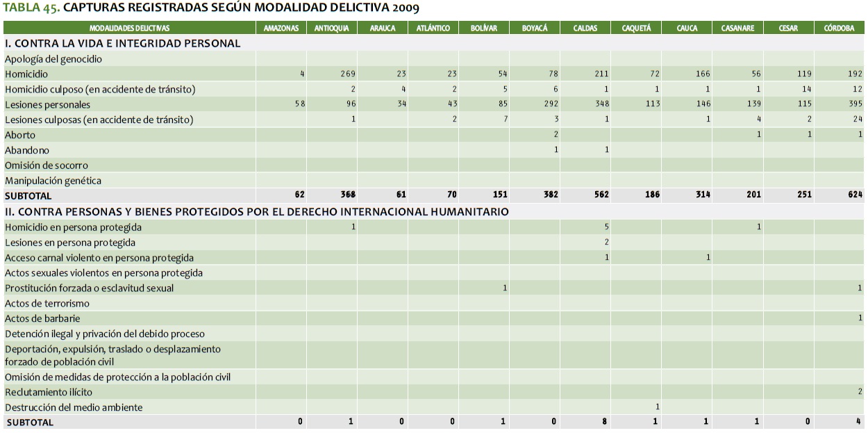
Task: Select Boyacá's Lesiones personales value 292
Action: [551, 105]
